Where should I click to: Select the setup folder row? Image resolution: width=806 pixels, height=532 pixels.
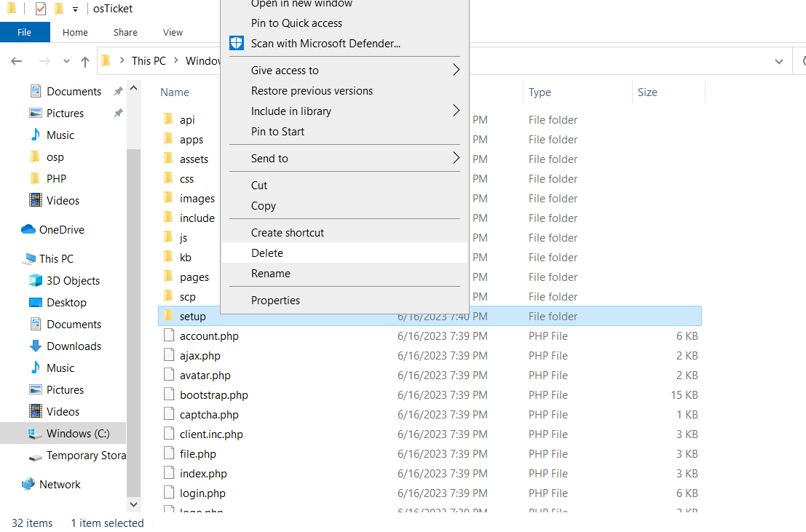click(430, 316)
